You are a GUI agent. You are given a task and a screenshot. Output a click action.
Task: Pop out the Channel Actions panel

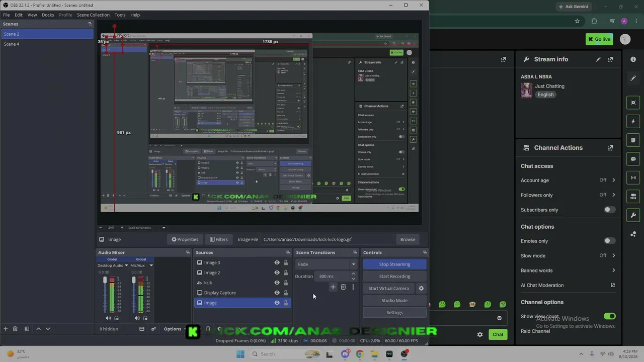610,148
